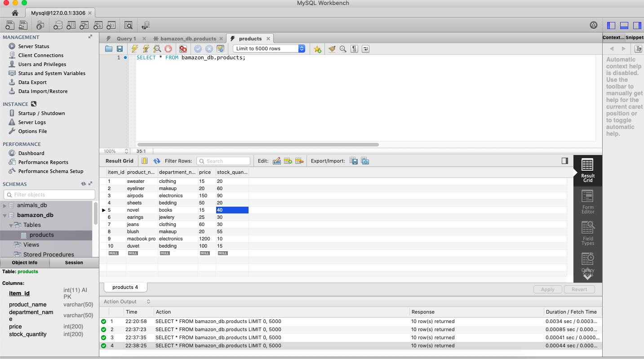Open the find panel in the editor
This screenshot has width=644, height=359.
[x=343, y=49]
